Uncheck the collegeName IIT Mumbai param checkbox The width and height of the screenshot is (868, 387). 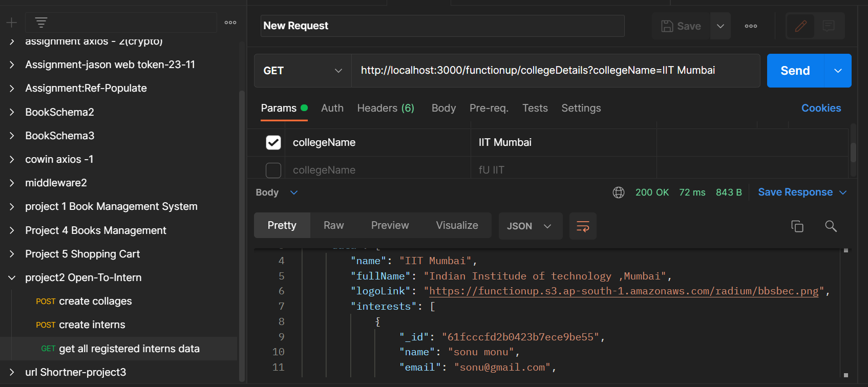[x=273, y=142]
